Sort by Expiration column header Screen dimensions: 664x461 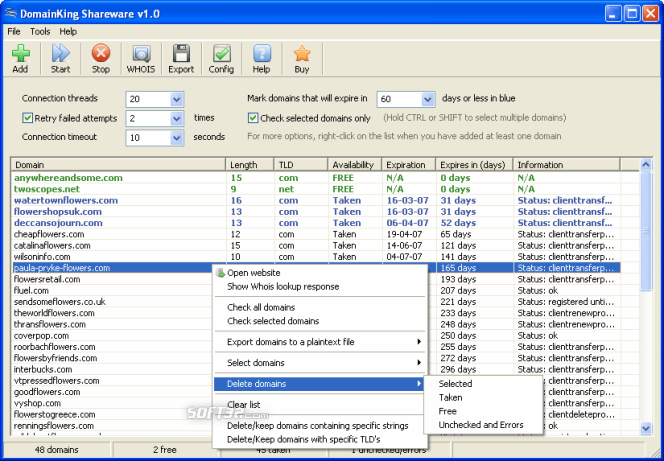coord(409,165)
